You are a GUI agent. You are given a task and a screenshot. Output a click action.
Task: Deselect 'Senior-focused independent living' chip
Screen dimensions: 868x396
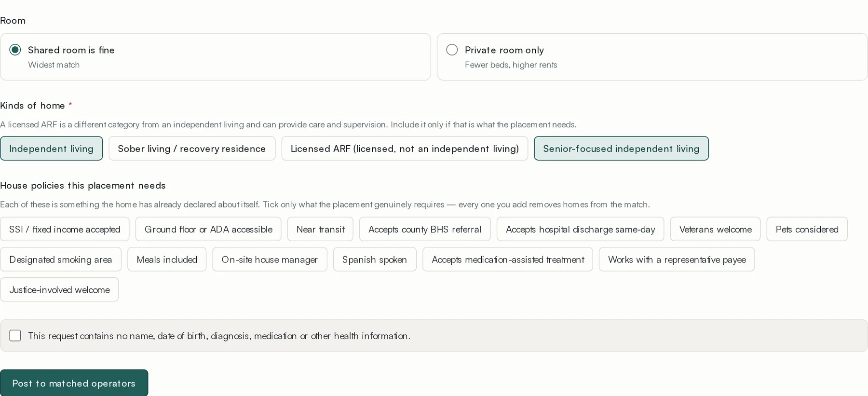pos(621,149)
